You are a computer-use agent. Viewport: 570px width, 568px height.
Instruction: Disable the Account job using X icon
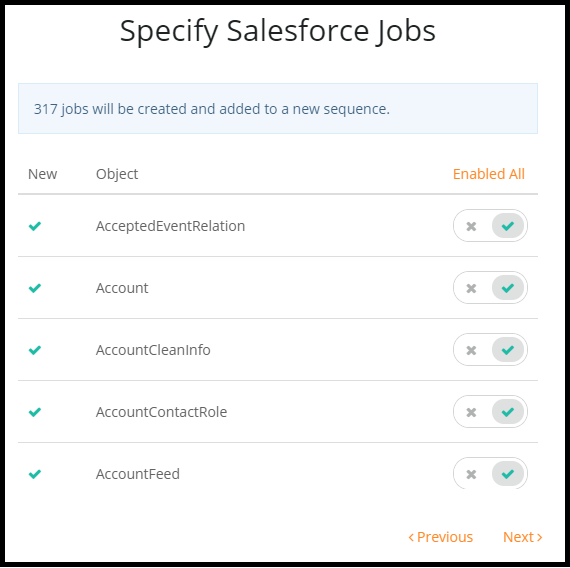point(471,288)
